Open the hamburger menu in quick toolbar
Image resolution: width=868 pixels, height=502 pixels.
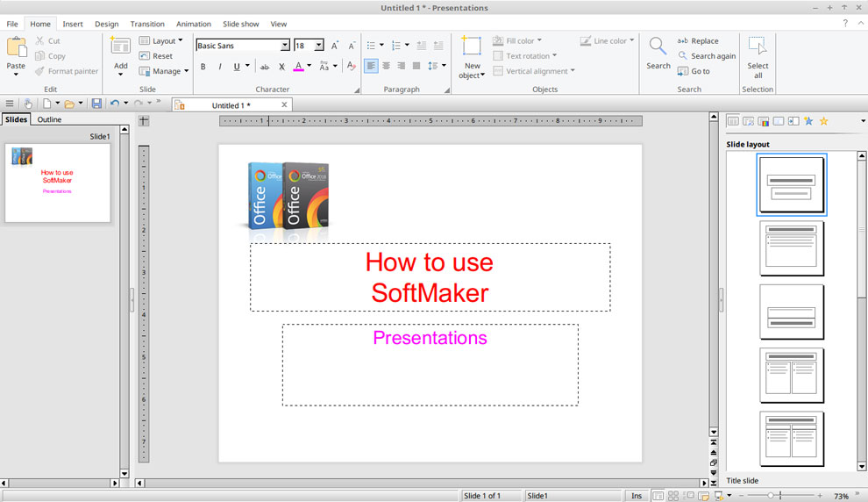[10, 104]
